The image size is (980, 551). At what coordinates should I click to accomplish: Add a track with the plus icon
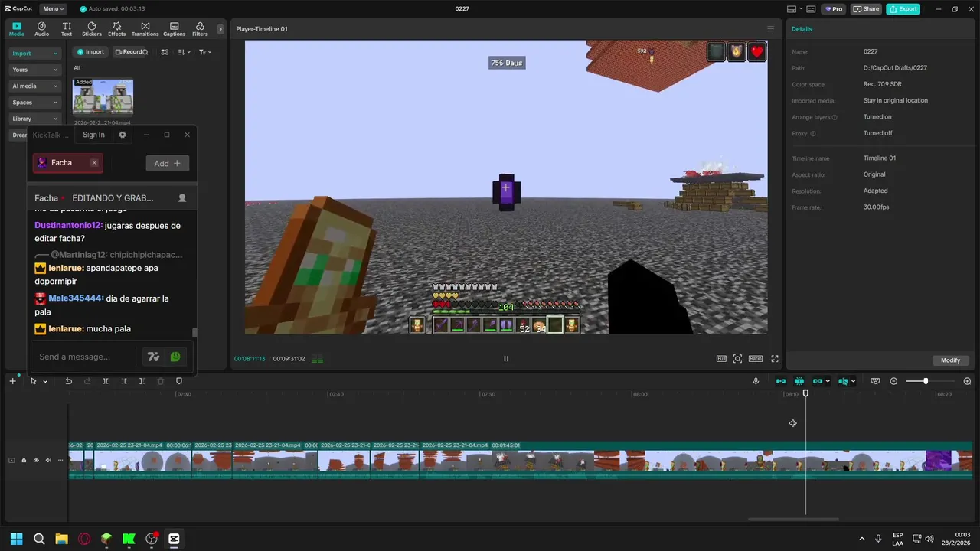point(12,381)
